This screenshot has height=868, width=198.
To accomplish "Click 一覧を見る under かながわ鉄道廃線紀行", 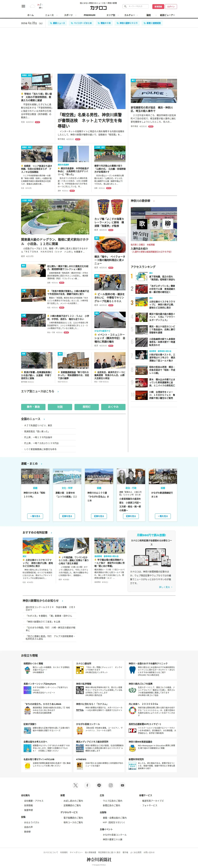I will (x=163, y=516).
